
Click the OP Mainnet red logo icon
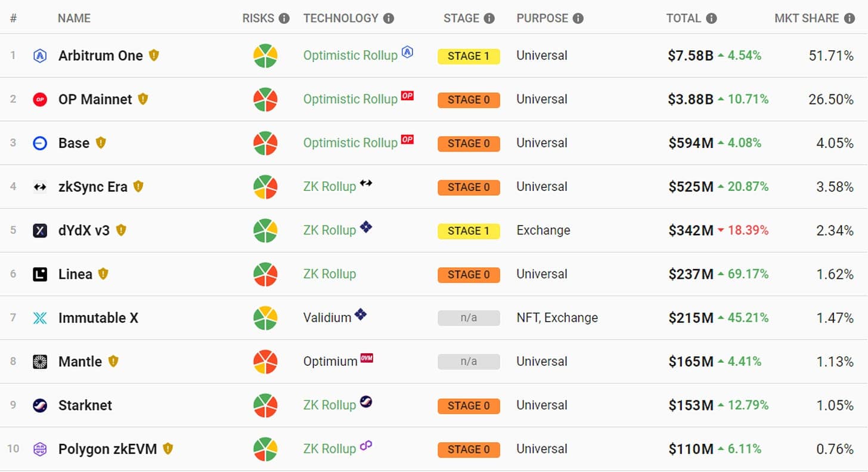[40, 100]
